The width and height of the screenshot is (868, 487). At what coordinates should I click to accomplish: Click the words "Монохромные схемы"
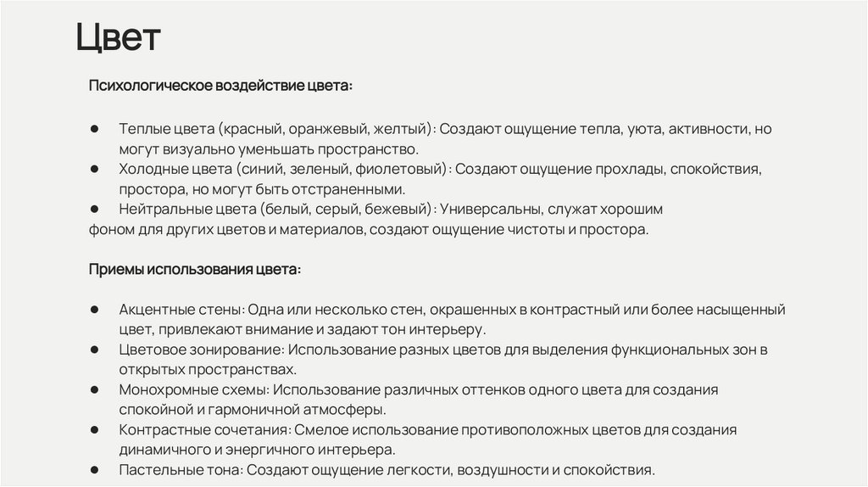[194, 389]
